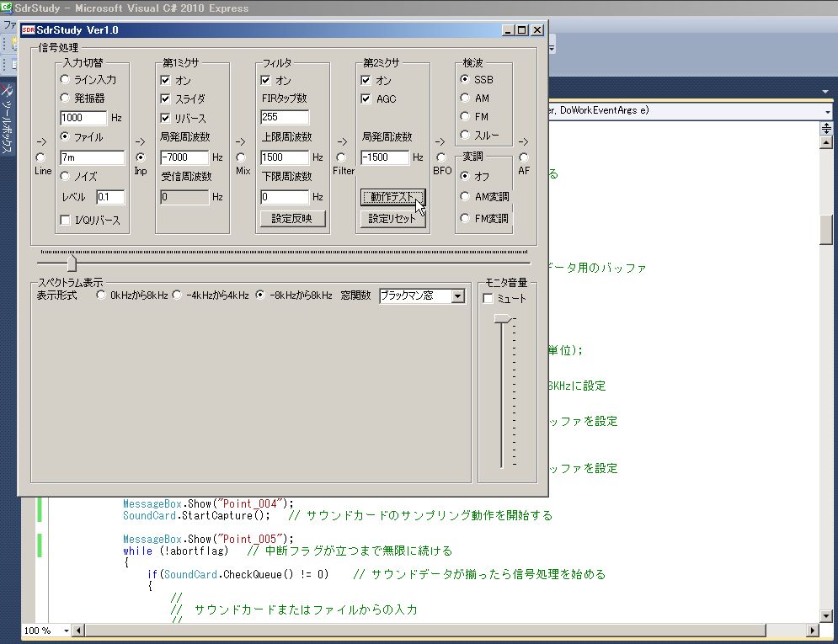
Task: Open the 窓関数 window function dropdown
Action: [x=458, y=295]
